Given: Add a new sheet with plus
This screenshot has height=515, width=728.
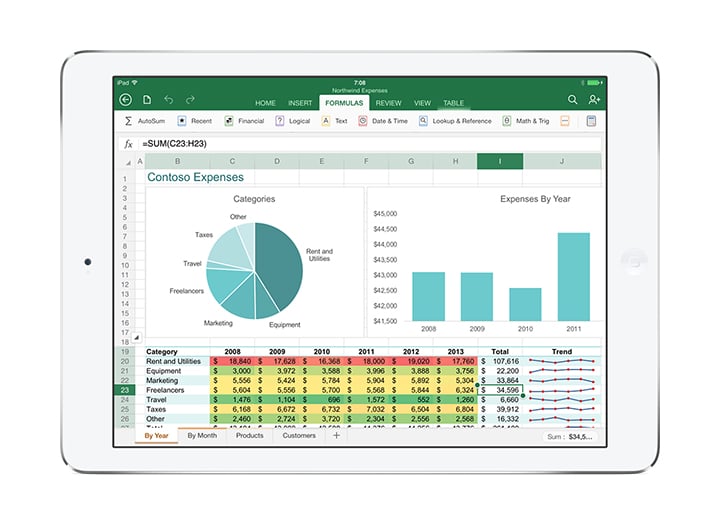Looking at the screenshot, I should 337,435.
